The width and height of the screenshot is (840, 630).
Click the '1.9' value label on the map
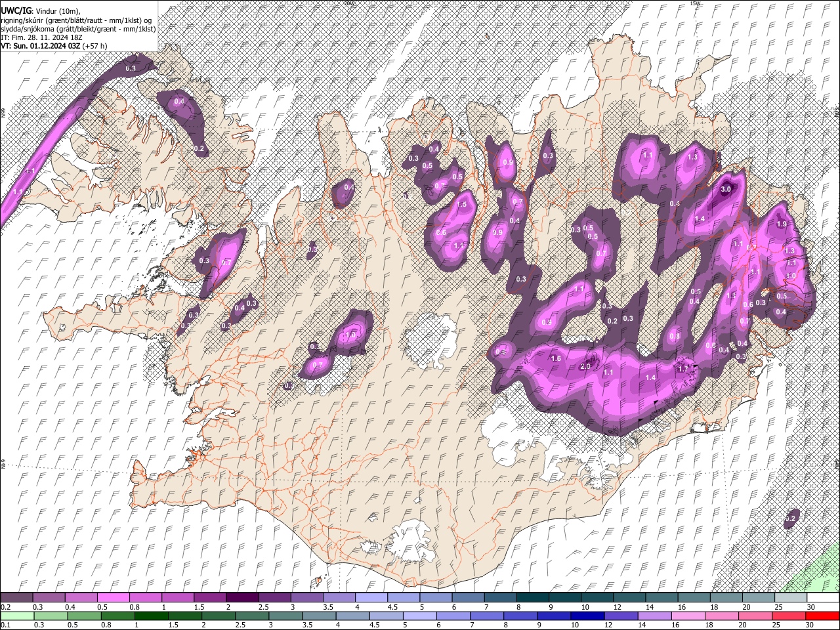[x=781, y=224]
